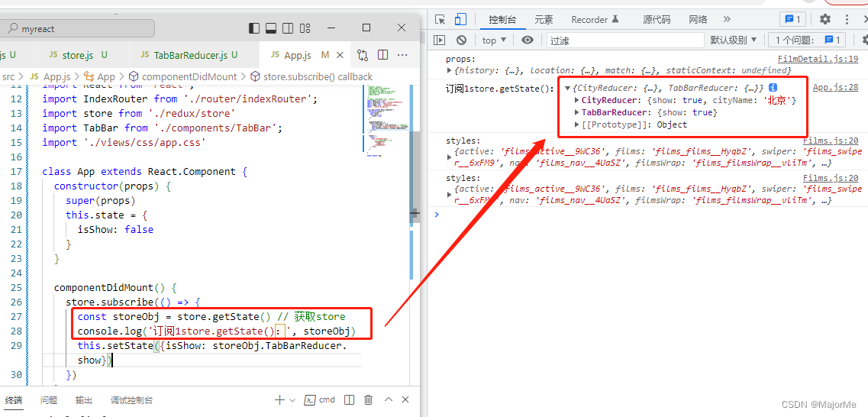Open the 问题 problems panel tab
Screen dimensions: 868x417
click(49, 400)
